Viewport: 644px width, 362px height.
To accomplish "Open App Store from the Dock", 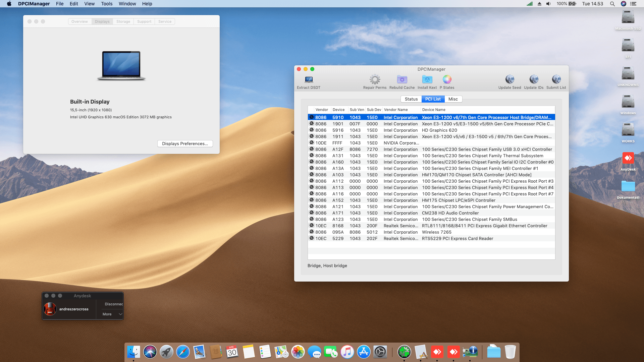I will [364, 352].
